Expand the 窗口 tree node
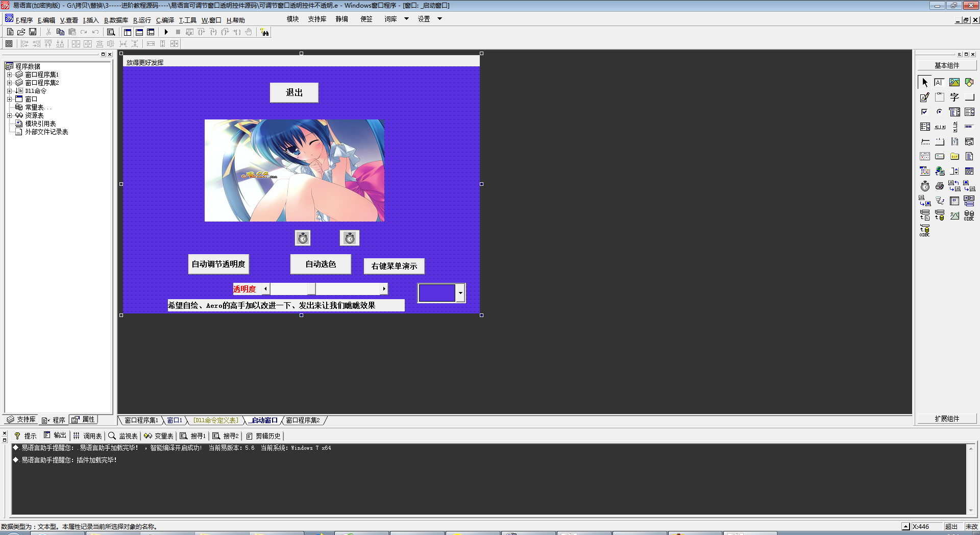The image size is (980, 535). tap(9, 99)
